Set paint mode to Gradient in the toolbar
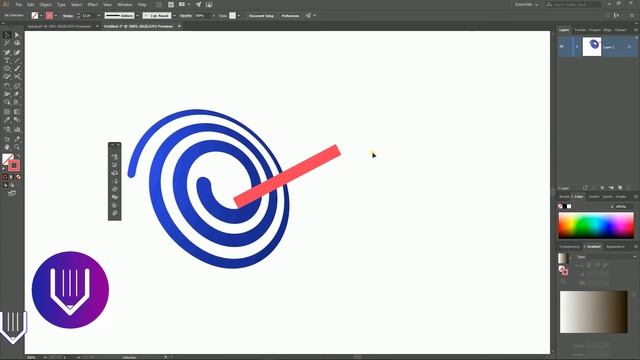 click(x=11, y=177)
